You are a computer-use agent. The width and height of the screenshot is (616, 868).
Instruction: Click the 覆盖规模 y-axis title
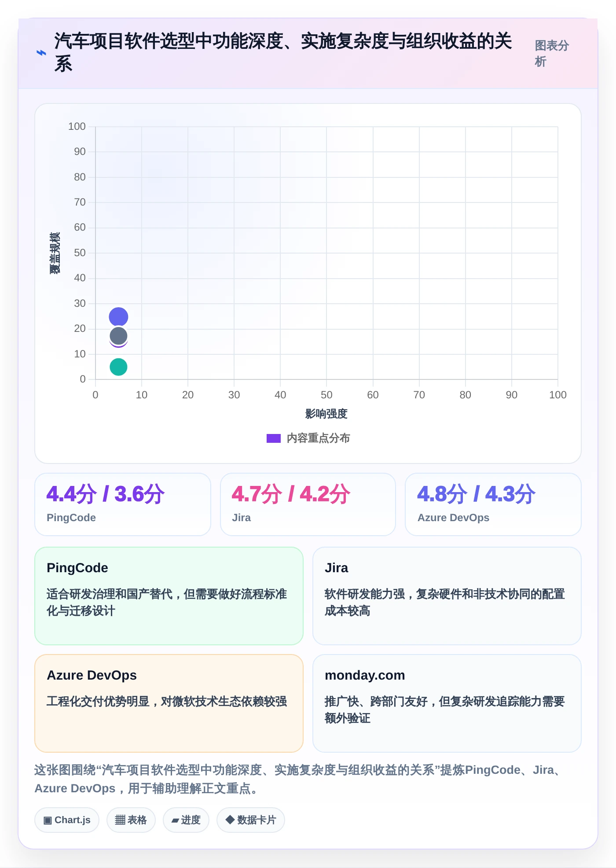point(55,253)
